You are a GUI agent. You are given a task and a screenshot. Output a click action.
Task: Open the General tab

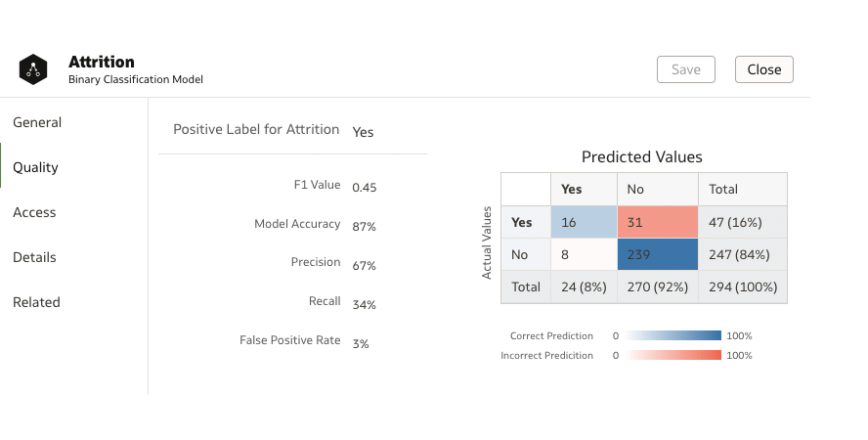coord(37,122)
